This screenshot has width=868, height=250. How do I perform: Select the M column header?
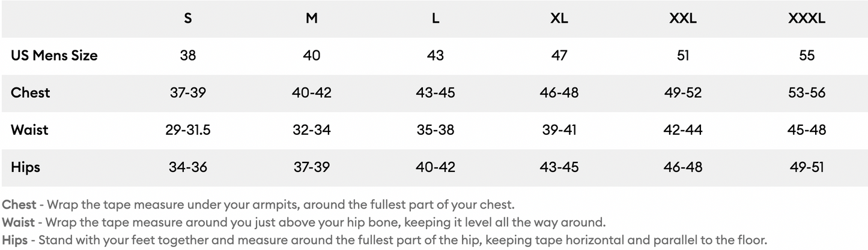coord(312,19)
